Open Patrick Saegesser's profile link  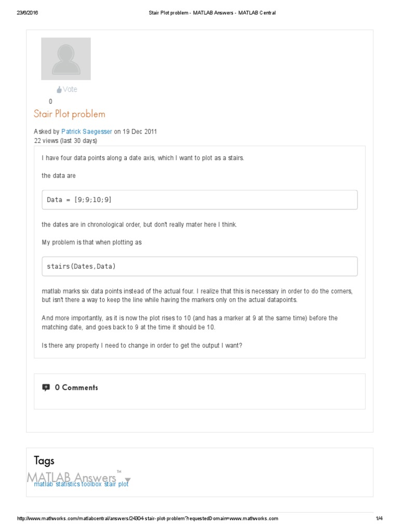coord(86,132)
